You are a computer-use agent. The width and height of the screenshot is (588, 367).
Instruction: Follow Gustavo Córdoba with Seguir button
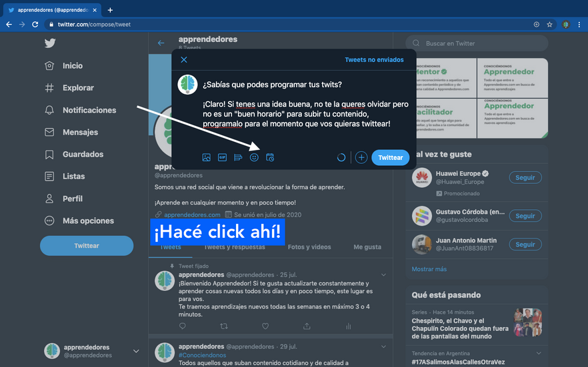pos(525,216)
